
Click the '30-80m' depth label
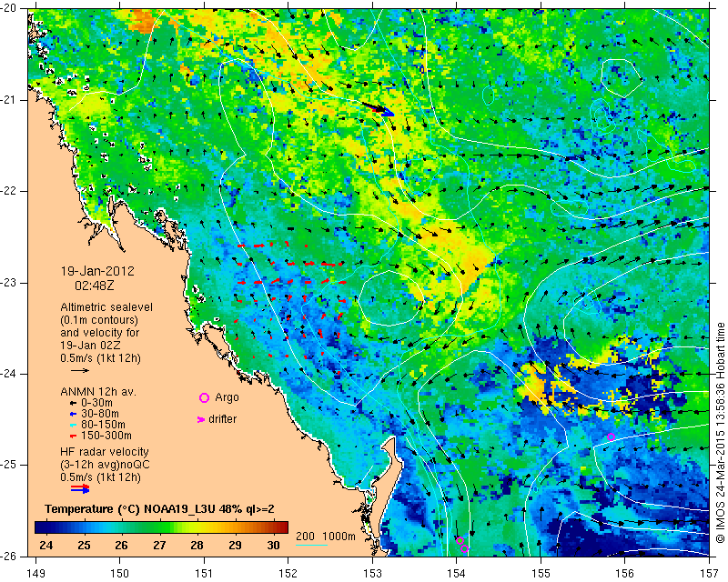100,414
